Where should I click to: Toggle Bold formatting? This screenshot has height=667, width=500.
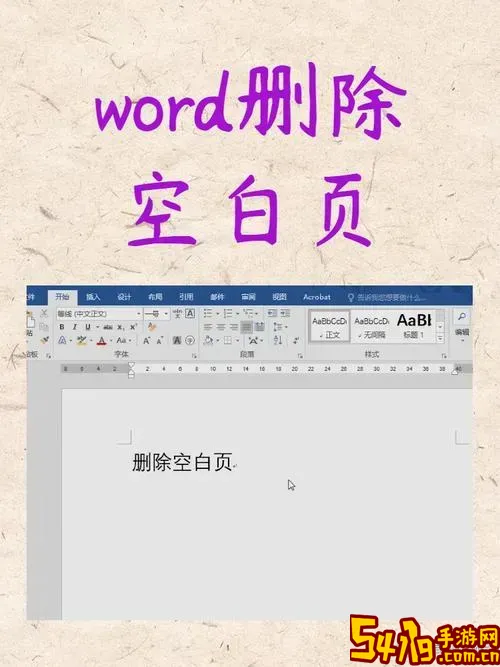point(62,327)
